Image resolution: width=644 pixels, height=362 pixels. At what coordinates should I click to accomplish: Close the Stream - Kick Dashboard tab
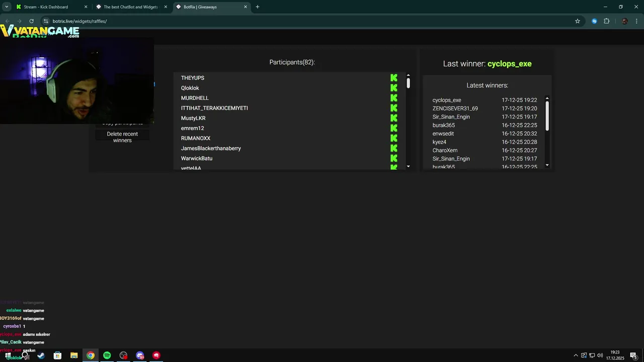point(86,7)
